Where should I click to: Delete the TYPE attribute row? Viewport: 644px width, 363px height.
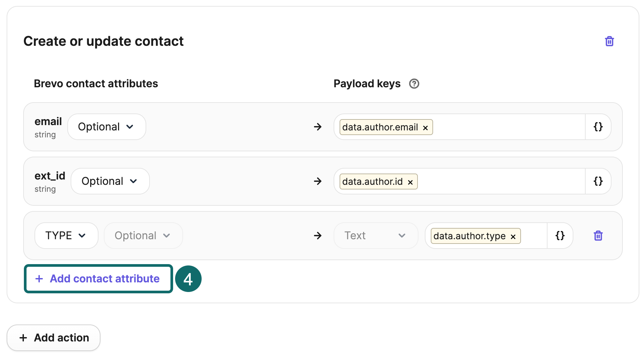tap(598, 236)
